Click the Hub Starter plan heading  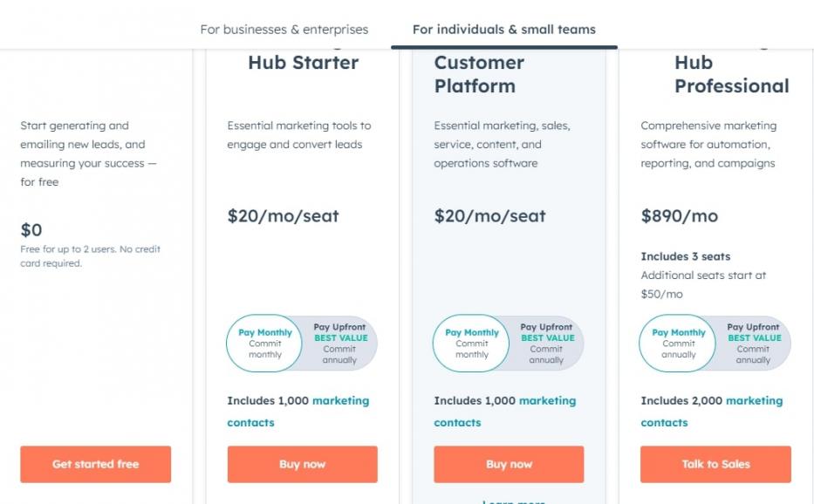click(x=303, y=63)
